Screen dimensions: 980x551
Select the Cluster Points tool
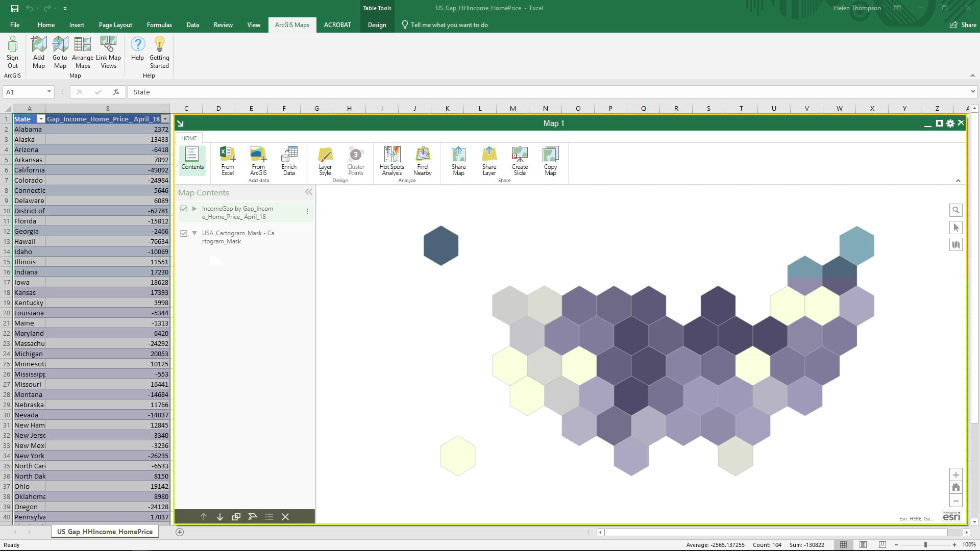click(356, 161)
